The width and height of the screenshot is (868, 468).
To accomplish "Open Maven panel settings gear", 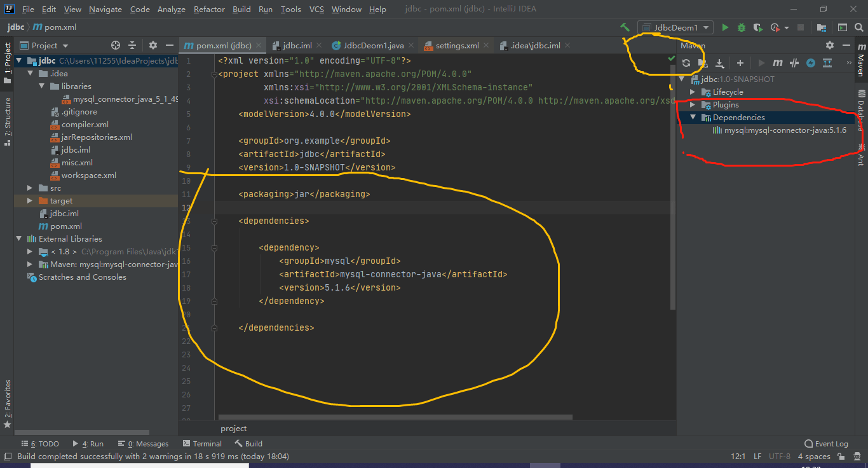I will (830, 45).
